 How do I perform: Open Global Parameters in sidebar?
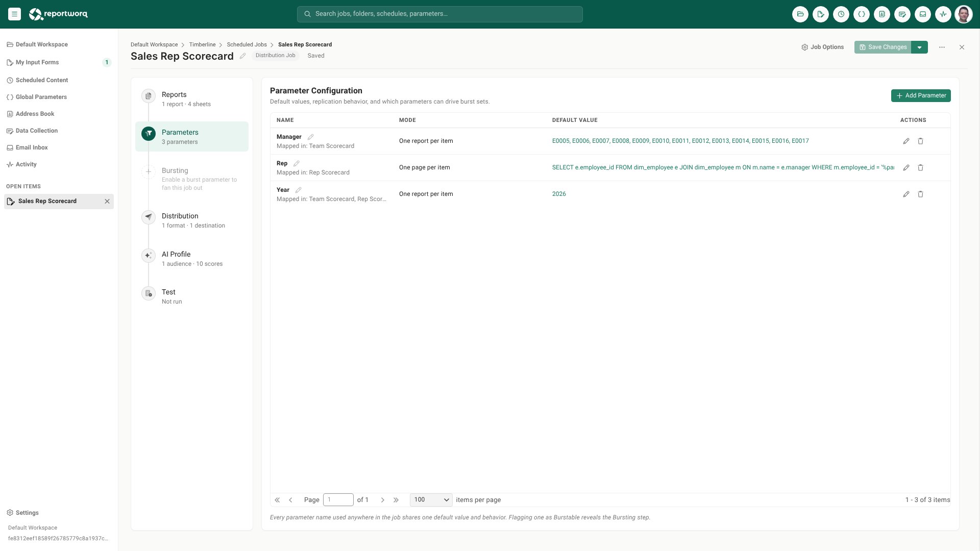pos(59,97)
